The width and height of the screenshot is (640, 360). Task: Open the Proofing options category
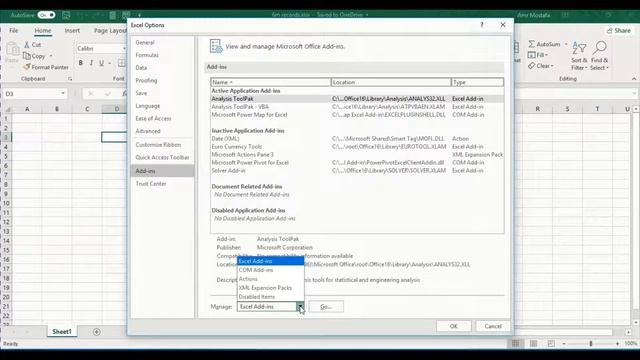pos(162,80)
